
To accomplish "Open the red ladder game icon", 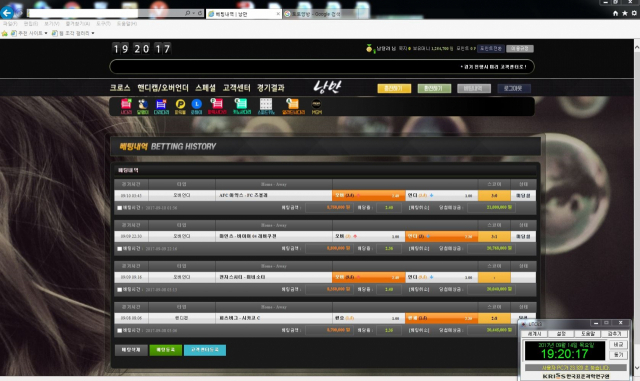I will (x=126, y=106).
